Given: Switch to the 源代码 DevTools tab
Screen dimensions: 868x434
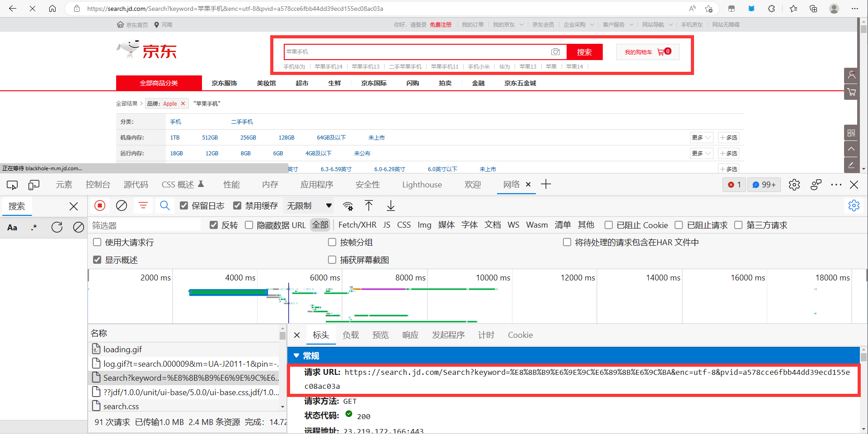Looking at the screenshot, I should tap(136, 185).
